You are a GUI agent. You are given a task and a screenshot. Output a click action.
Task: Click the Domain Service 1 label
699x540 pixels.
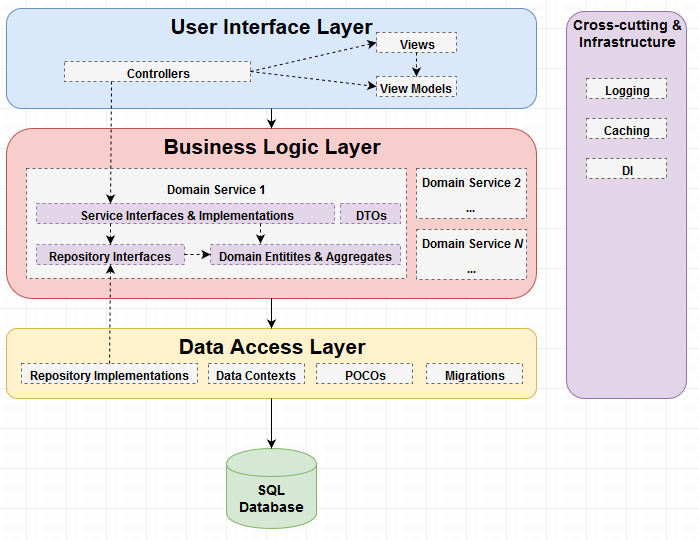(216, 190)
